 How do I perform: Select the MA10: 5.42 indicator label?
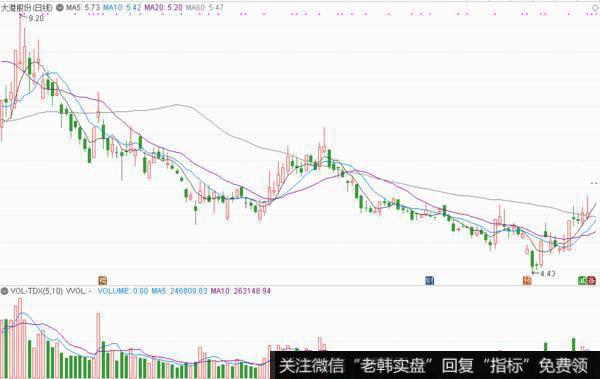tap(122, 7)
